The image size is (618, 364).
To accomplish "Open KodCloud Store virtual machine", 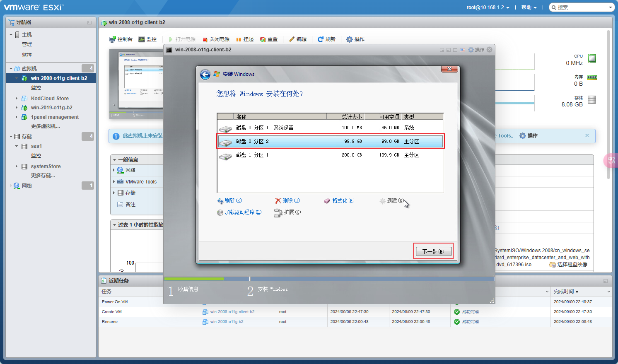I will click(50, 99).
